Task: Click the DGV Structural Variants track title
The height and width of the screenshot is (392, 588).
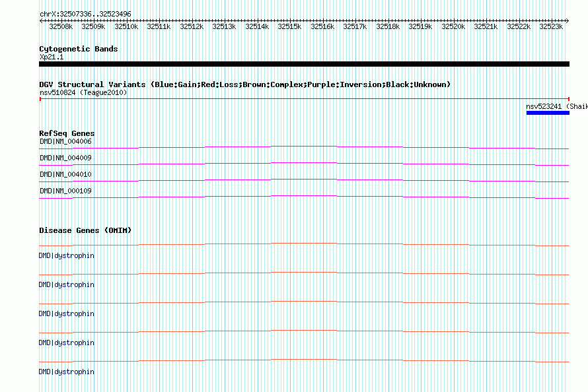Action: coord(245,84)
